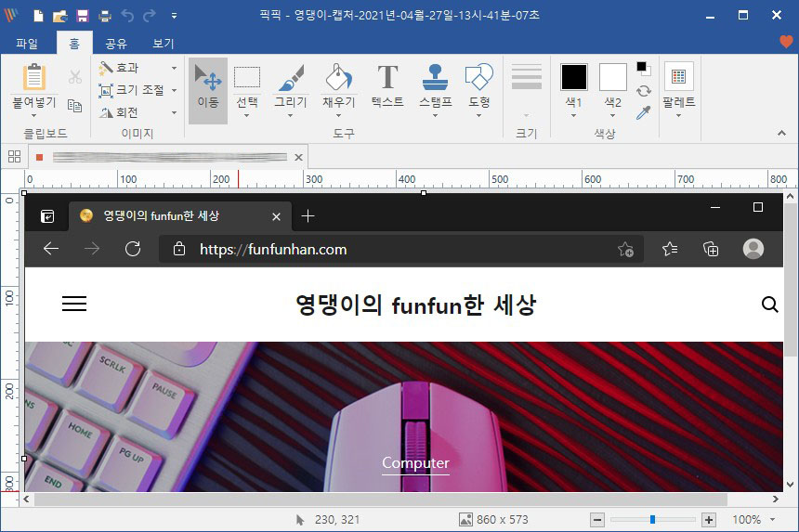This screenshot has width=799, height=532.
Task: Open the 크기 line thickness selector
Action: [x=527, y=89]
